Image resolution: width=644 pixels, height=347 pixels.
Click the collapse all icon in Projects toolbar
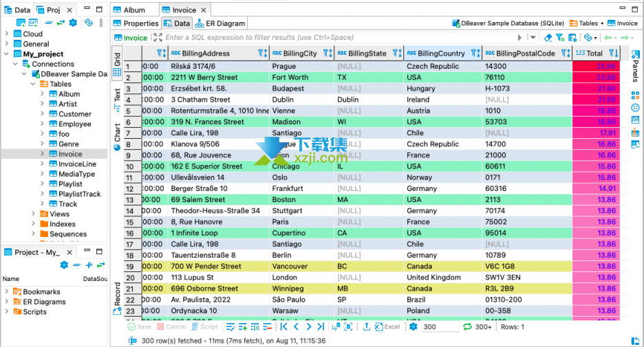[x=49, y=23]
